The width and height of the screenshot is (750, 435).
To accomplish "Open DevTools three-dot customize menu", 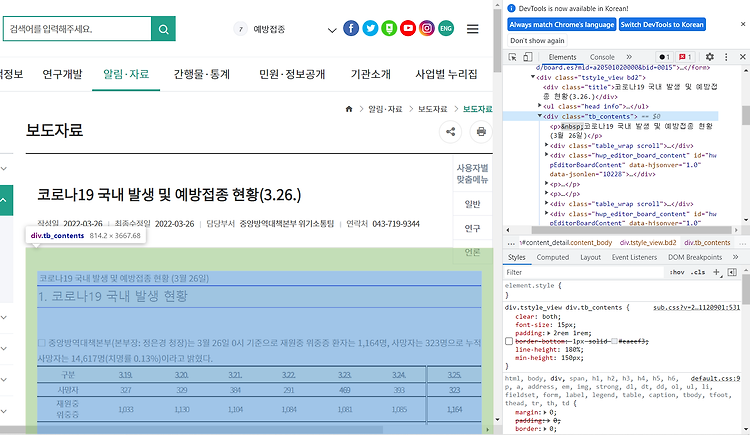I will pyautogui.click(x=726, y=57).
